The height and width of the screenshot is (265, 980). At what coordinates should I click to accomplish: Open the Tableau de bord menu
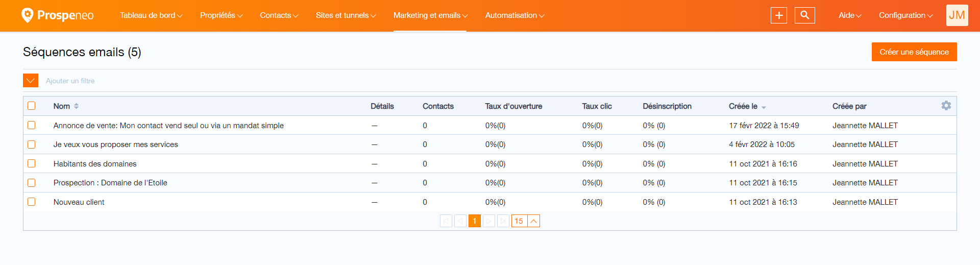pyautogui.click(x=151, y=15)
